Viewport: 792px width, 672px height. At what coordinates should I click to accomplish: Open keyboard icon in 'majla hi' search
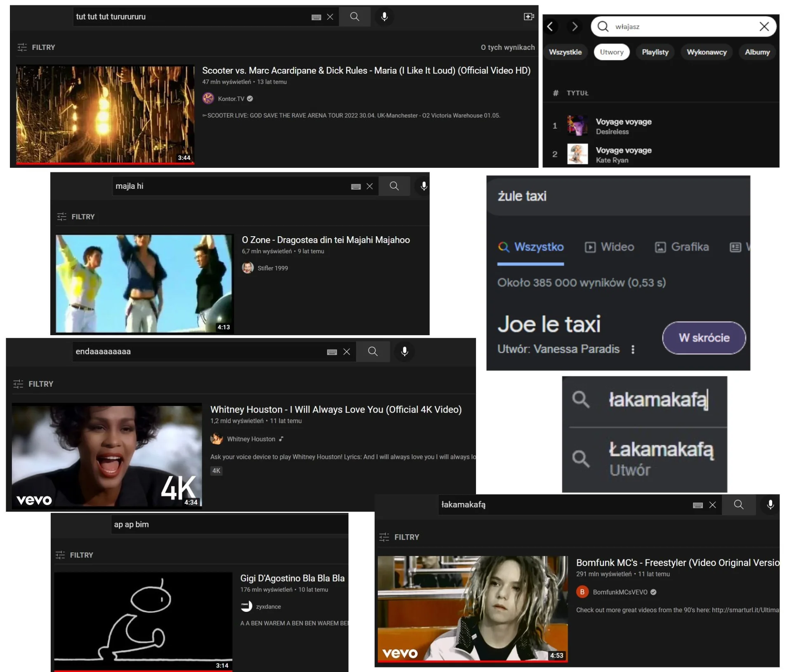[356, 186]
